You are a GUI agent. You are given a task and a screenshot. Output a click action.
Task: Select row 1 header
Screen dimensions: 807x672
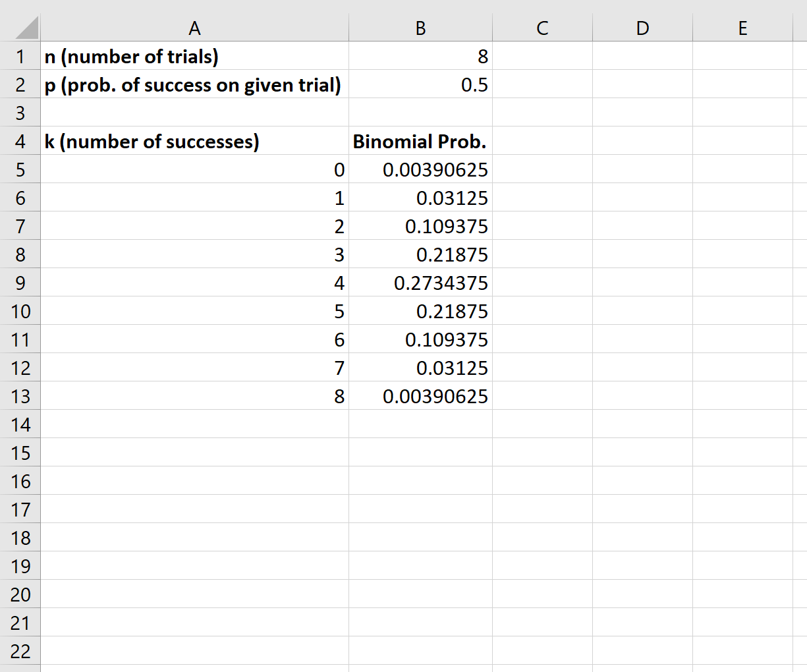[x=20, y=57]
